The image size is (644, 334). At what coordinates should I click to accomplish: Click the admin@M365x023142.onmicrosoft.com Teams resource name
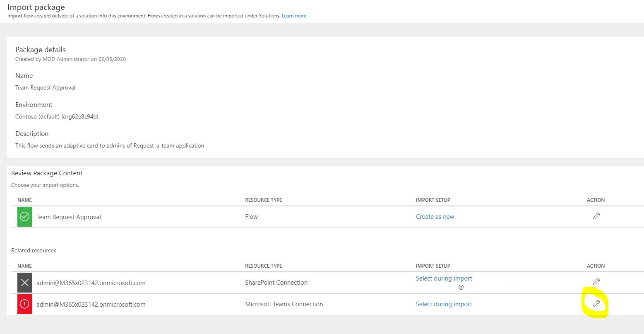(91, 304)
